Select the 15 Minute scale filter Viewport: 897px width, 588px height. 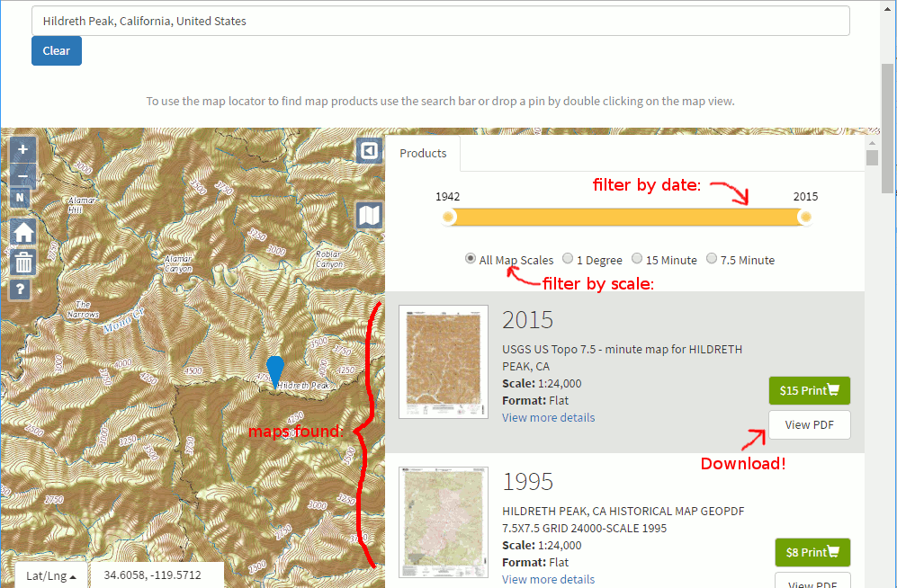[x=637, y=259]
